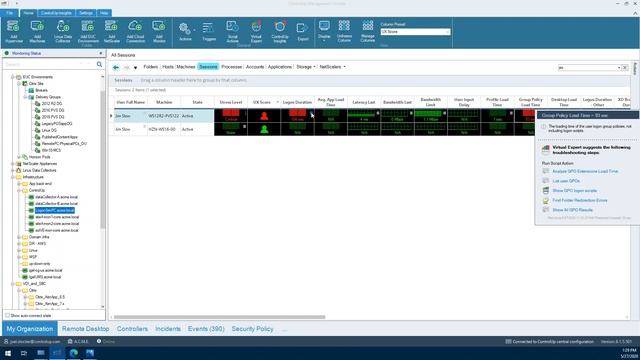Click the red UX Score user icon

coord(264,116)
